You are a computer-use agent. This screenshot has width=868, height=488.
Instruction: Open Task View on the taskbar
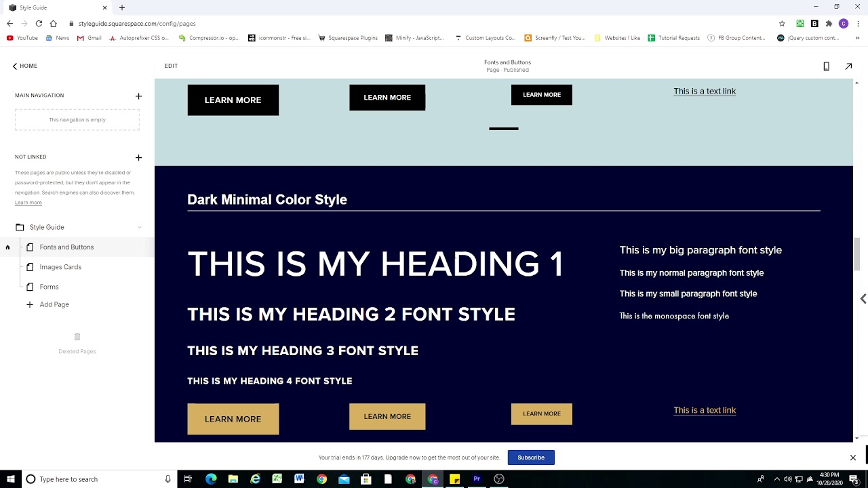[x=189, y=479]
